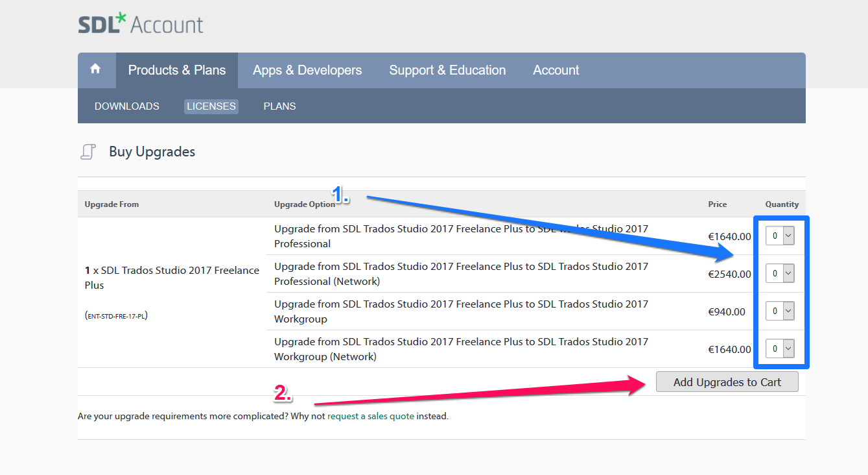Follow the request a sales quote link

click(371, 417)
